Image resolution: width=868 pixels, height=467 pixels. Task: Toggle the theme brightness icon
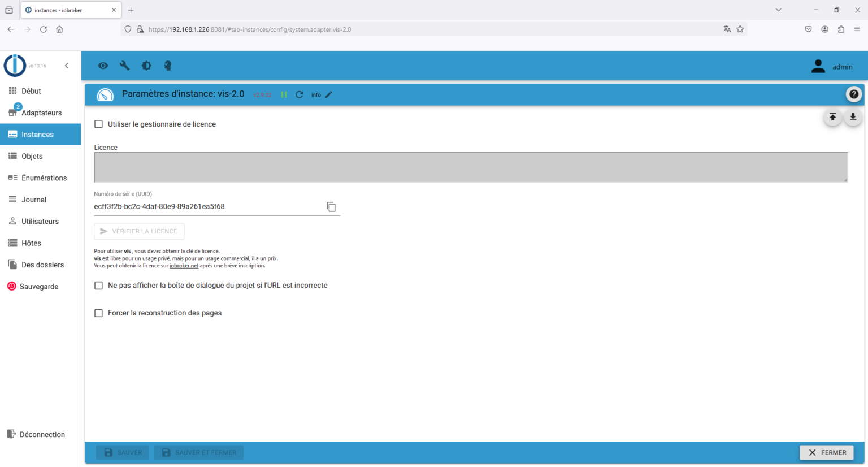146,66
